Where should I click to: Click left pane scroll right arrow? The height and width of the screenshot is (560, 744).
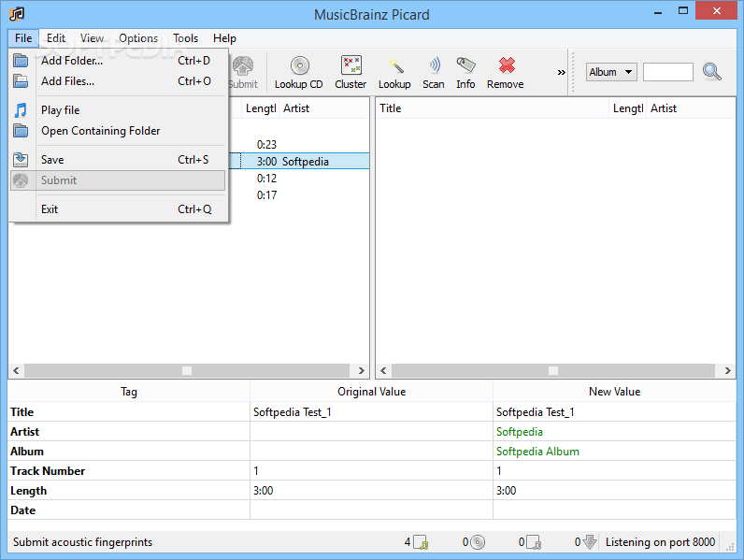coord(361,370)
